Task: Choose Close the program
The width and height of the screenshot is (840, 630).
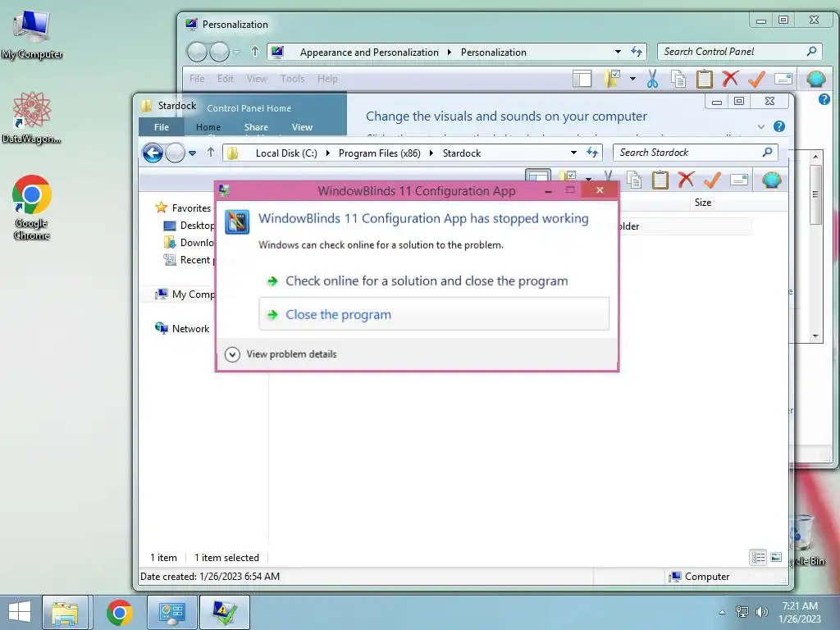Action: pyautogui.click(x=434, y=314)
